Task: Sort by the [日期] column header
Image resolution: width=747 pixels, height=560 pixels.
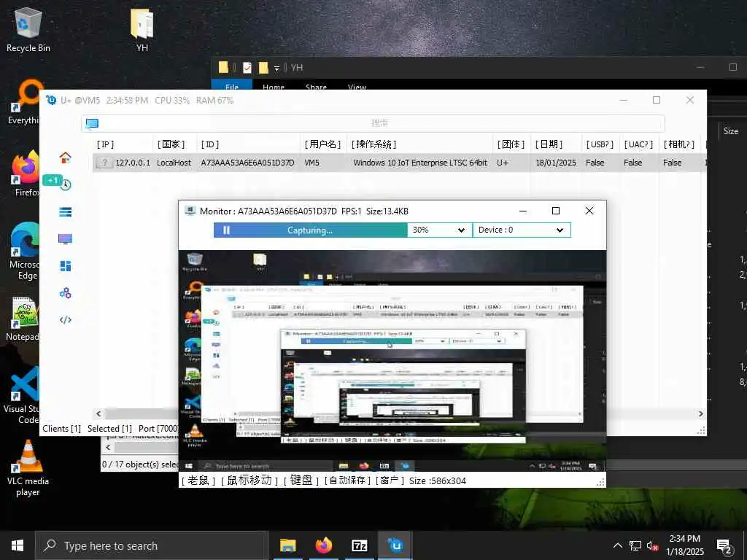Action: coord(549,144)
